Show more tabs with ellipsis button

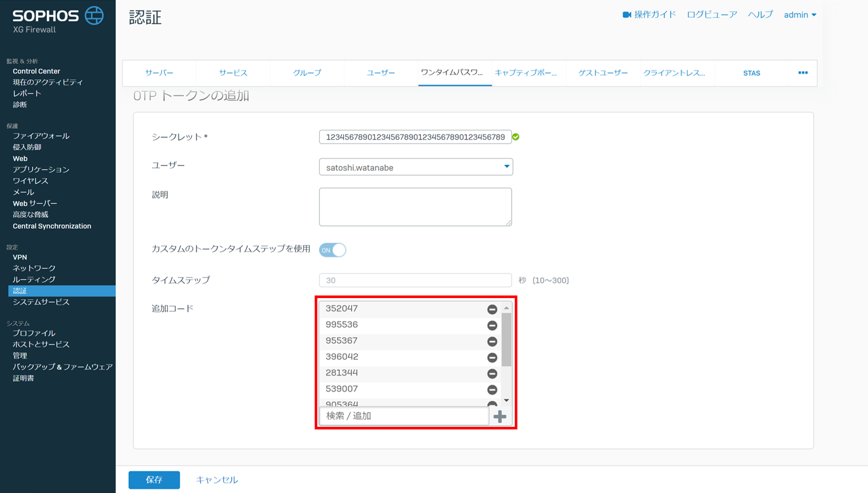(x=803, y=73)
